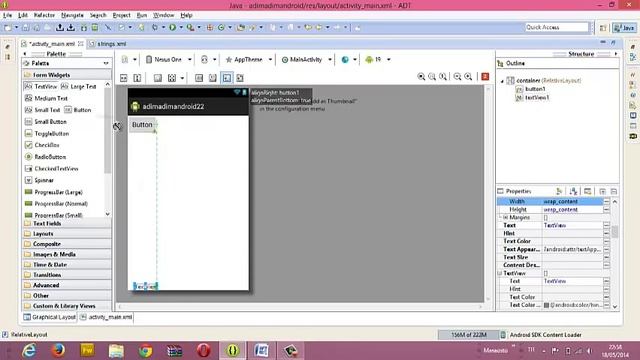Select the CheckBox palette widget
This screenshot has height=360, width=640.
pyautogui.click(x=42, y=145)
